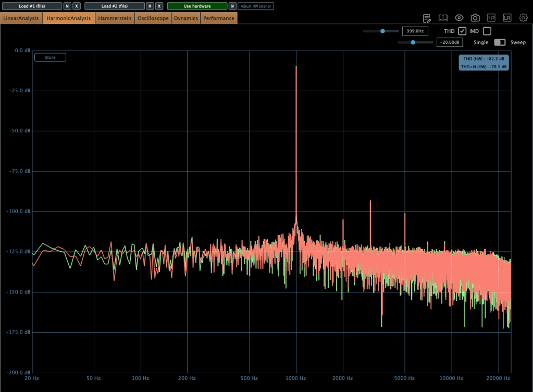Switch to the LinearAnalysis tab
The height and width of the screenshot is (392, 533).
[x=21, y=18]
